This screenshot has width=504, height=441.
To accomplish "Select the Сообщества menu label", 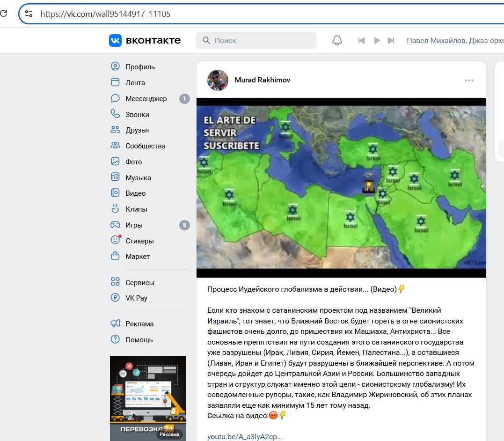I will coord(146,146).
